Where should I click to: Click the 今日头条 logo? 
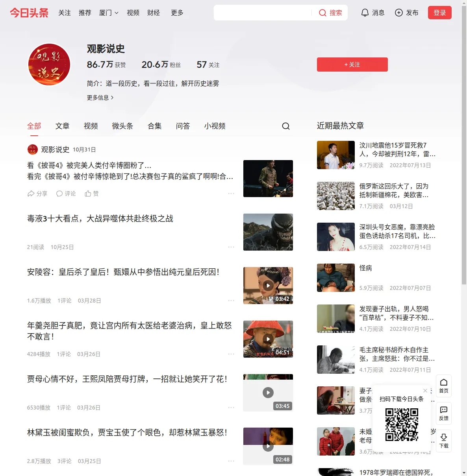tap(29, 13)
